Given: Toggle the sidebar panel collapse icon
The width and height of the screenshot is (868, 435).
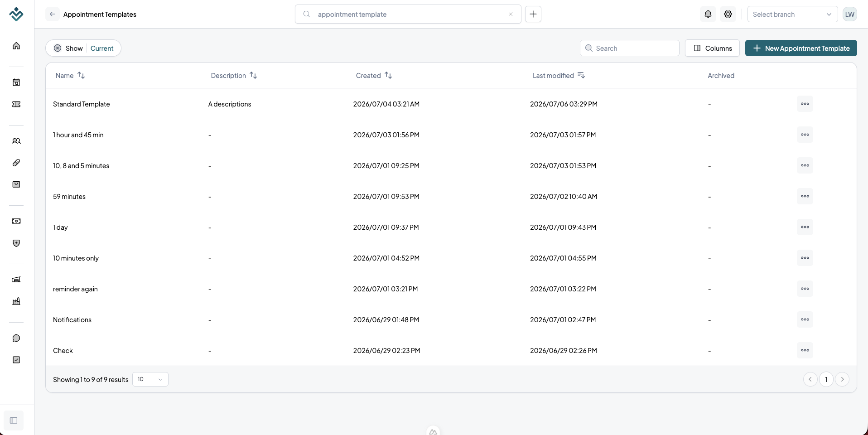Looking at the screenshot, I should point(14,420).
